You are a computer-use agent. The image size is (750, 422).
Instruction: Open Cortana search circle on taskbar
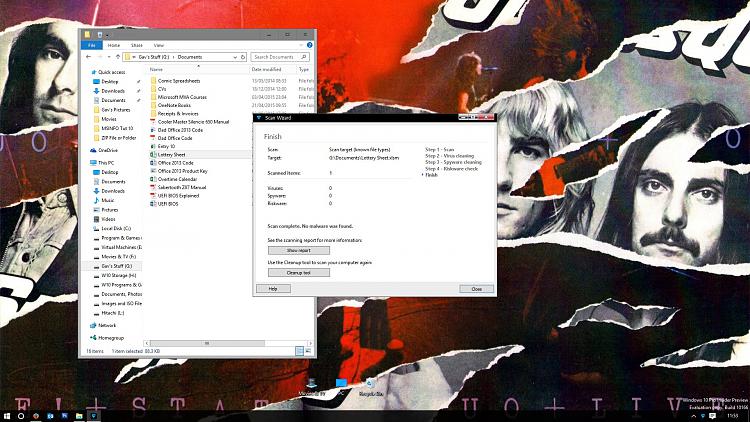tap(21, 416)
